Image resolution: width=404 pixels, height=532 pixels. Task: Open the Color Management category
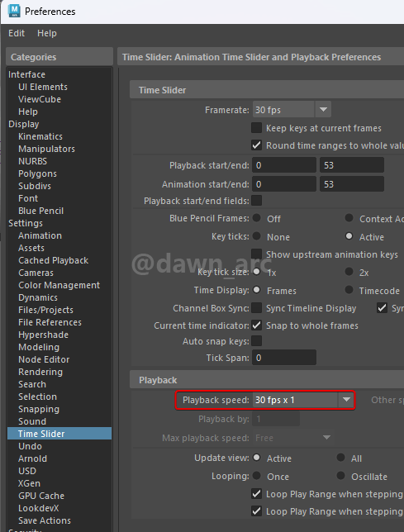tap(59, 285)
